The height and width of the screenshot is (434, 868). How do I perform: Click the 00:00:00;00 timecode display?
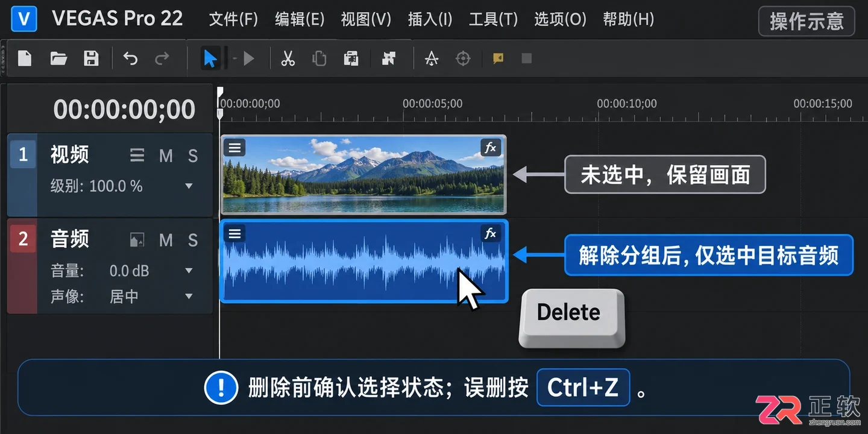point(124,110)
